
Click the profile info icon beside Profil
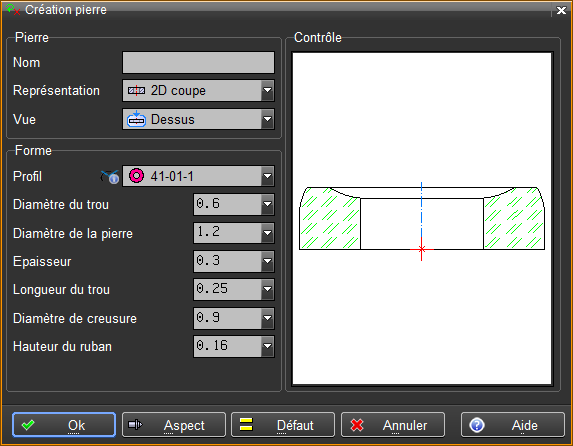110,177
